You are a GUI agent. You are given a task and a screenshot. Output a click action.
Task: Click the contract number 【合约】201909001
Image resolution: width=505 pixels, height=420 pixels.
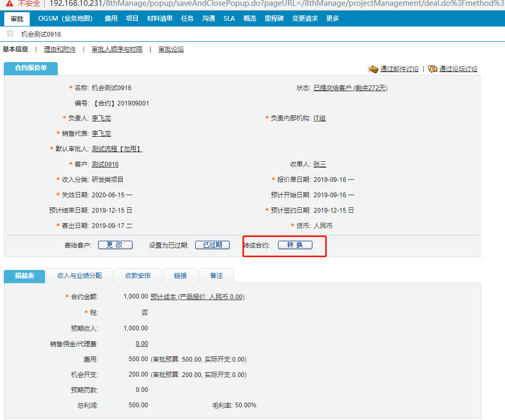coord(120,103)
